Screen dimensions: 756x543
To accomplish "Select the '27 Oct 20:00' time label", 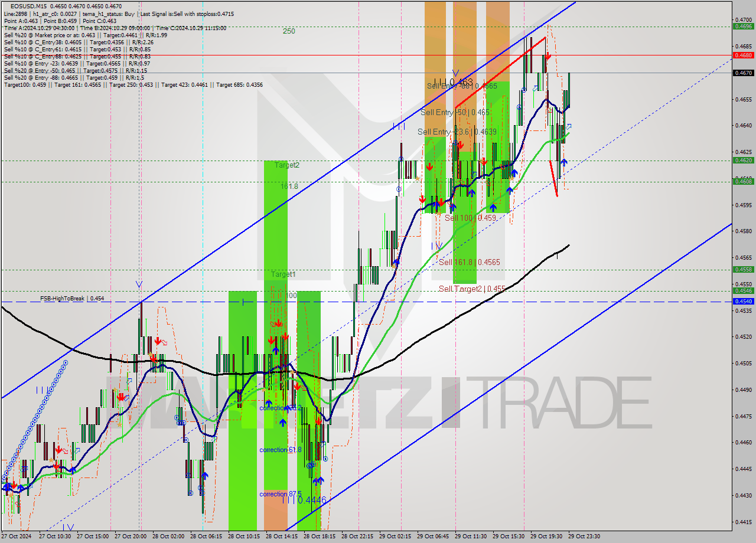I will point(129,537).
